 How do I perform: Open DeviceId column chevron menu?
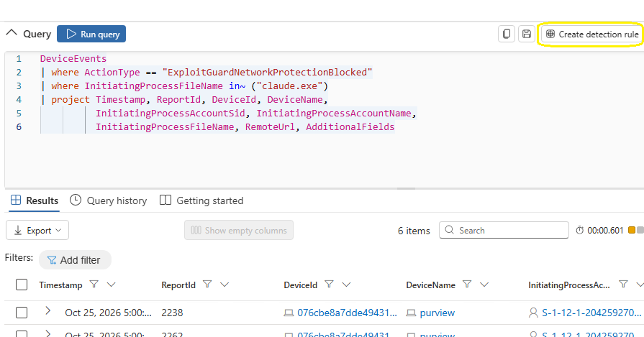pyautogui.click(x=346, y=285)
